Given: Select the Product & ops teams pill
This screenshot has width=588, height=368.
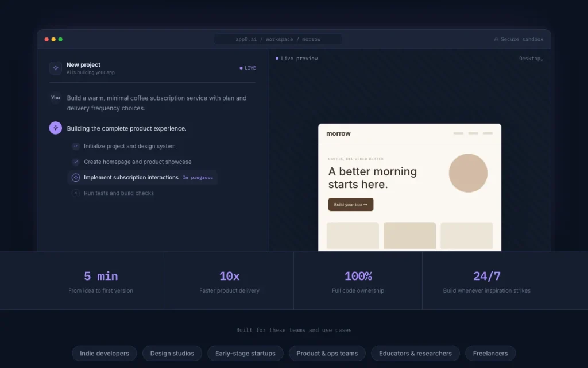Looking at the screenshot, I should pos(327,354).
